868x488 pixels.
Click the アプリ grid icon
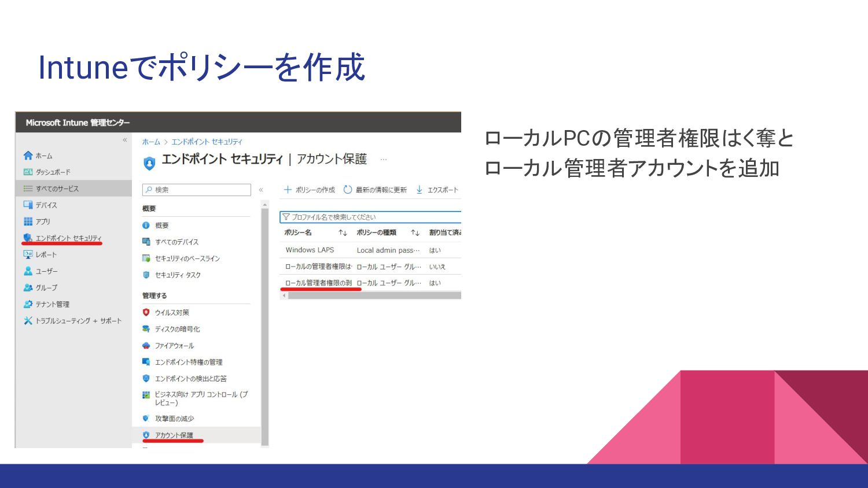[28, 221]
